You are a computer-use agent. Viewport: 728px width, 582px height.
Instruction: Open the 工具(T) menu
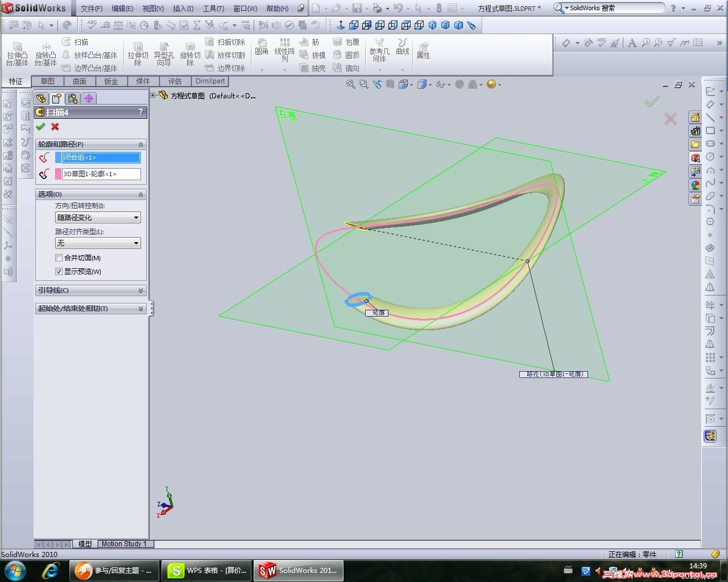213,9
